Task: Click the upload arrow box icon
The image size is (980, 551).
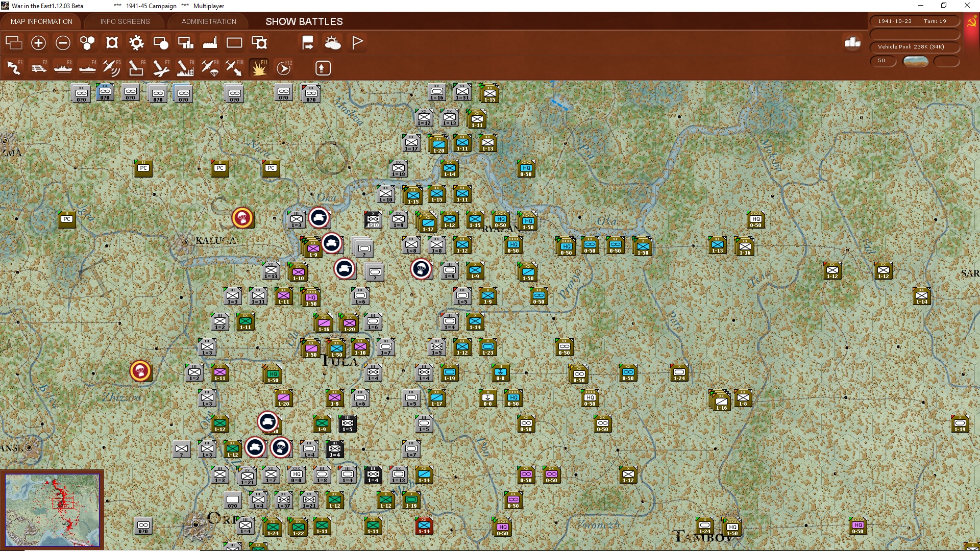Action: click(323, 68)
